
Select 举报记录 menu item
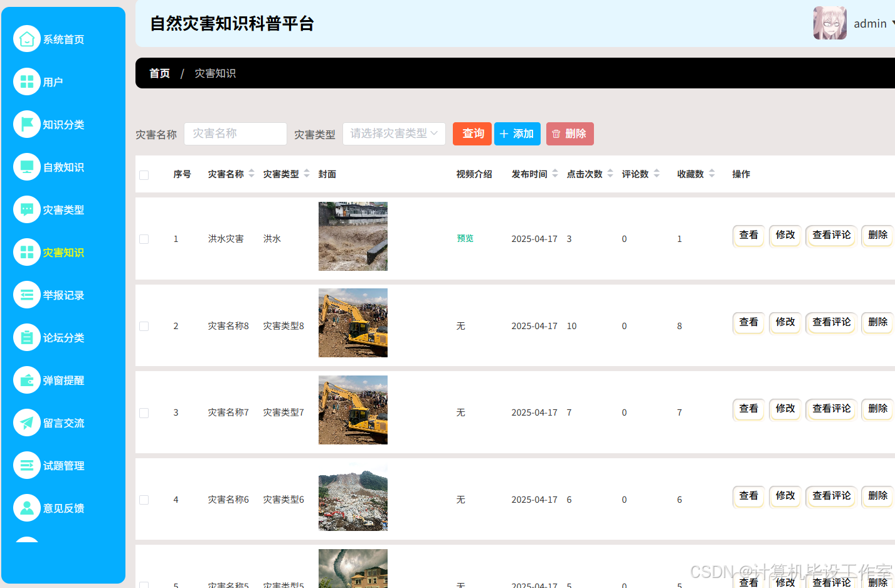[x=63, y=295]
